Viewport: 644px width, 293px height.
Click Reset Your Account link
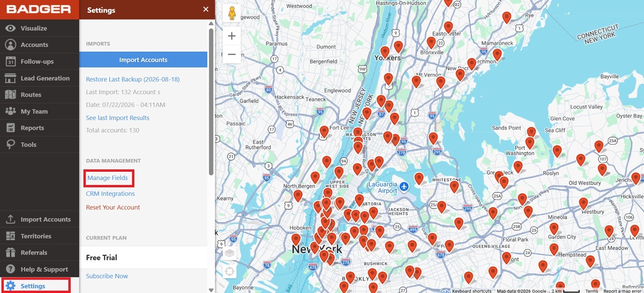tap(113, 207)
